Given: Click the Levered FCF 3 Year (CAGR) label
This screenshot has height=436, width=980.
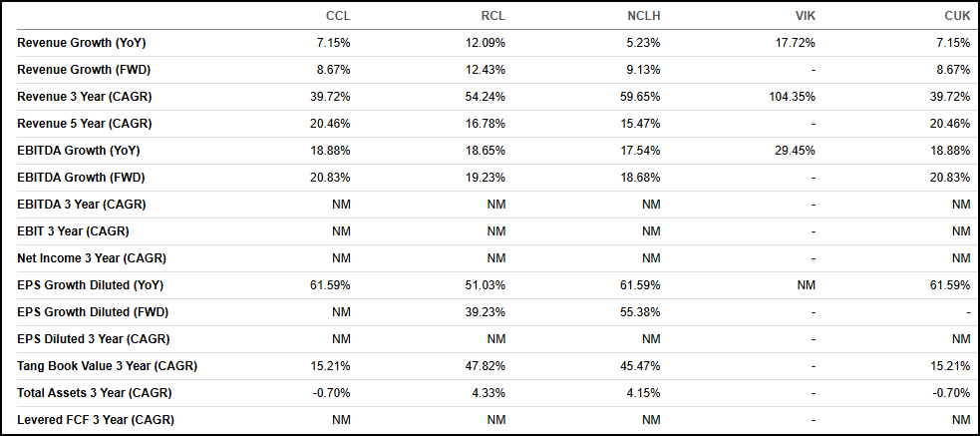Looking at the screenshot, I should click(x=92, y=420).
